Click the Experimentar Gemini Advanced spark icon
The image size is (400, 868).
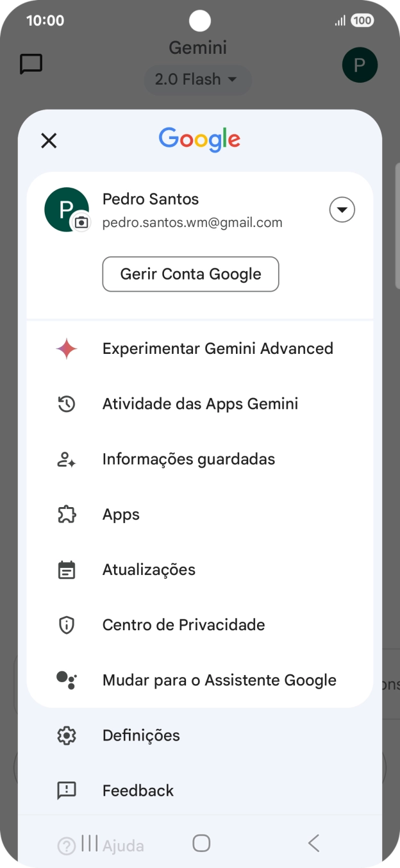click(66, 348)
